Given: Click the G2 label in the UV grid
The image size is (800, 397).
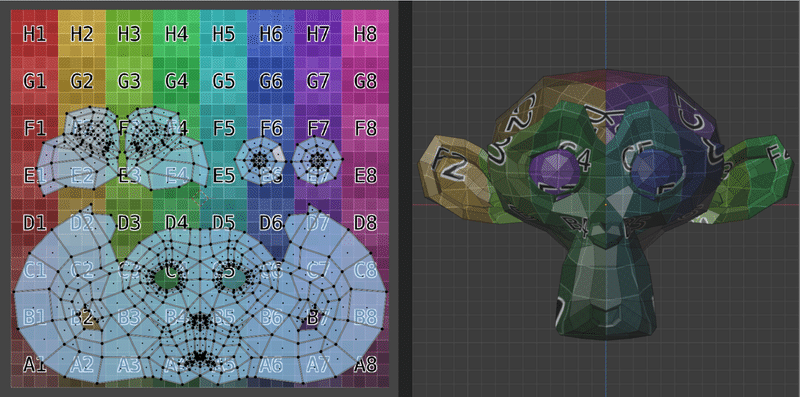Looking at the screenshot, I should tap(82, 81).
